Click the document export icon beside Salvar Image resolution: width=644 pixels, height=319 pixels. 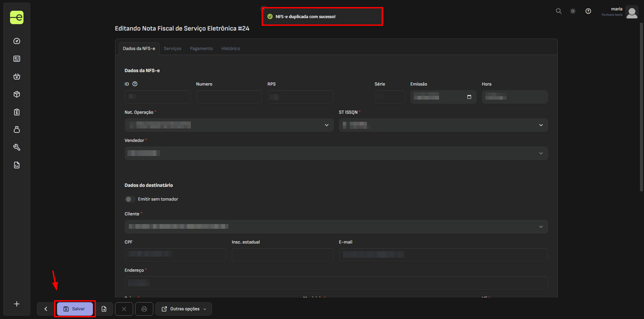click(104, 309)
